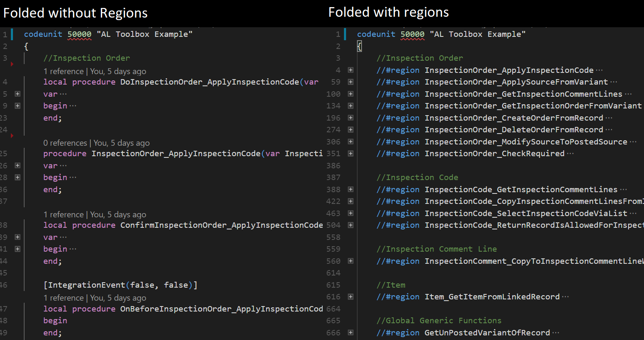
Task: Unfold the InspectionOrder_ModifySourceToPostedSource region
Action: click(351, 142)
